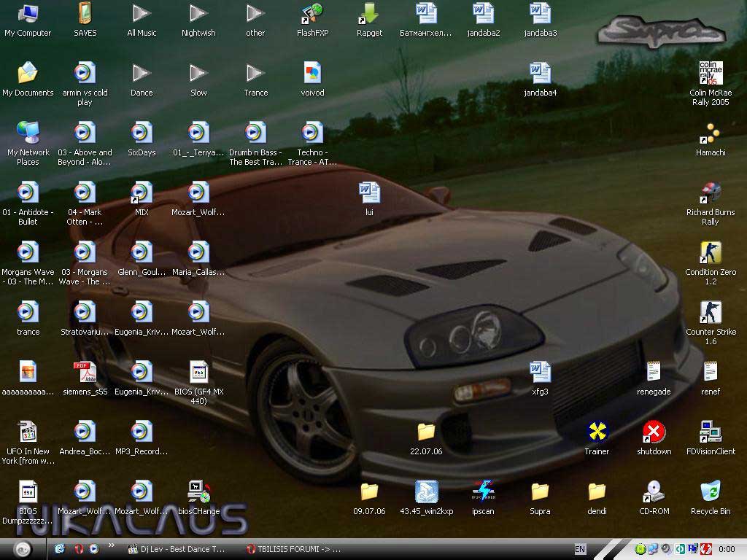747x560 pixels.
Task: Launch Counter Strike 1.6 shortcut
Action: tap(710, 314)
